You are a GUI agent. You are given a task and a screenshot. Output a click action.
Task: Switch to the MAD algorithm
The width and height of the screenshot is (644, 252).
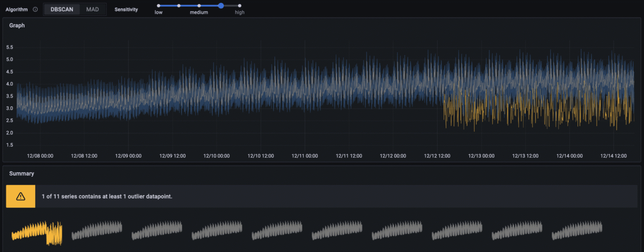[x=92, y=9]
